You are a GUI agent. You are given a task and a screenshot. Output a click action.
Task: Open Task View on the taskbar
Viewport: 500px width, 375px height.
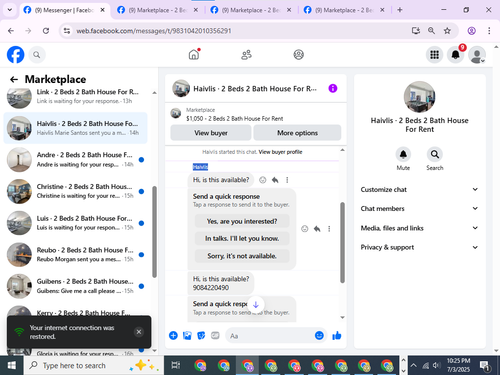pyautogui.click(x=176, y=365)
